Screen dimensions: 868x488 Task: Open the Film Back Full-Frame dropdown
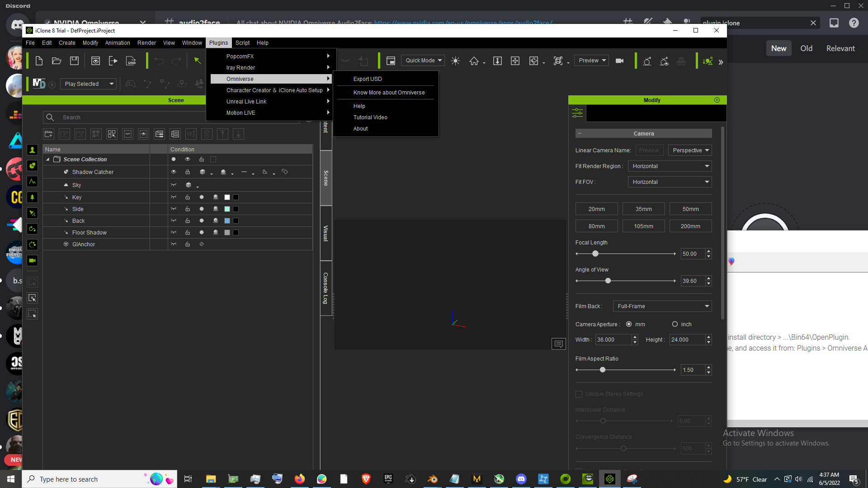click(x=662, y=306)
